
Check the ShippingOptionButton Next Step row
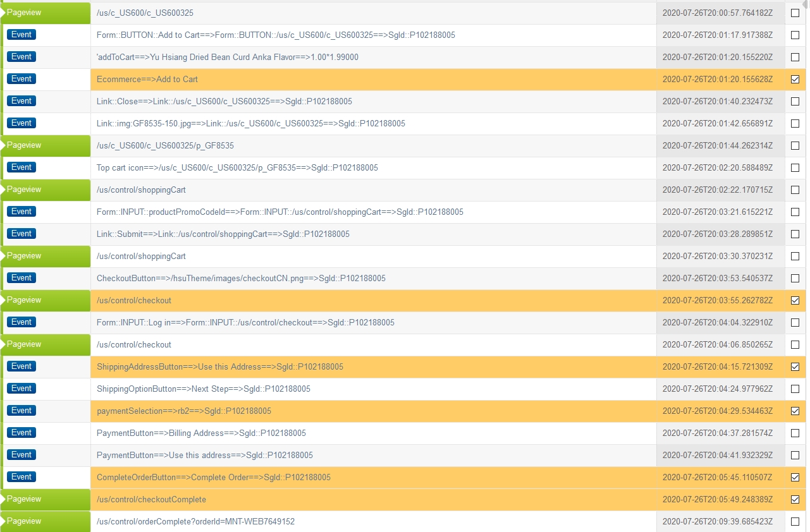coord(795,389)
